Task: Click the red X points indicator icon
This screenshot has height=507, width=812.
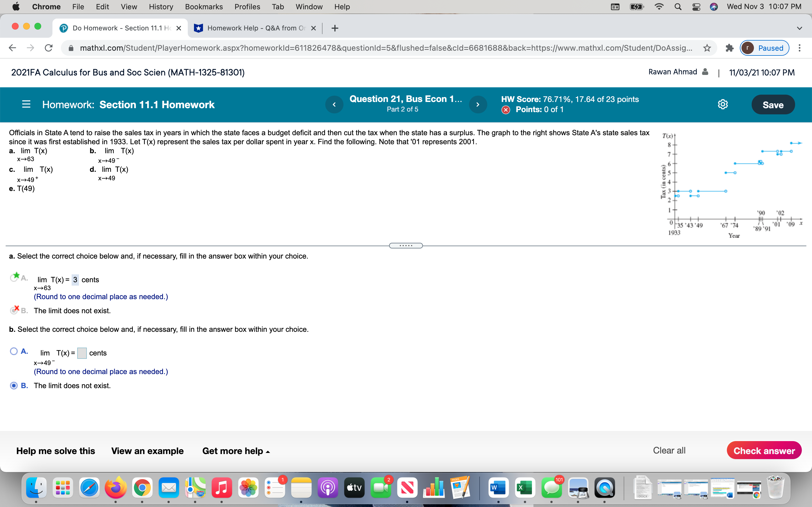Action: tap(507, 109)
